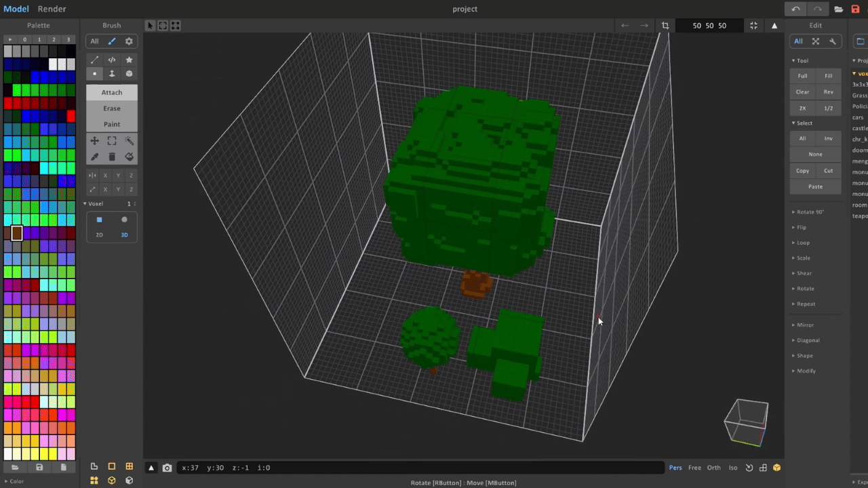Switch to the Render tab
Screen dimensions: 868x488
[52, 9]
